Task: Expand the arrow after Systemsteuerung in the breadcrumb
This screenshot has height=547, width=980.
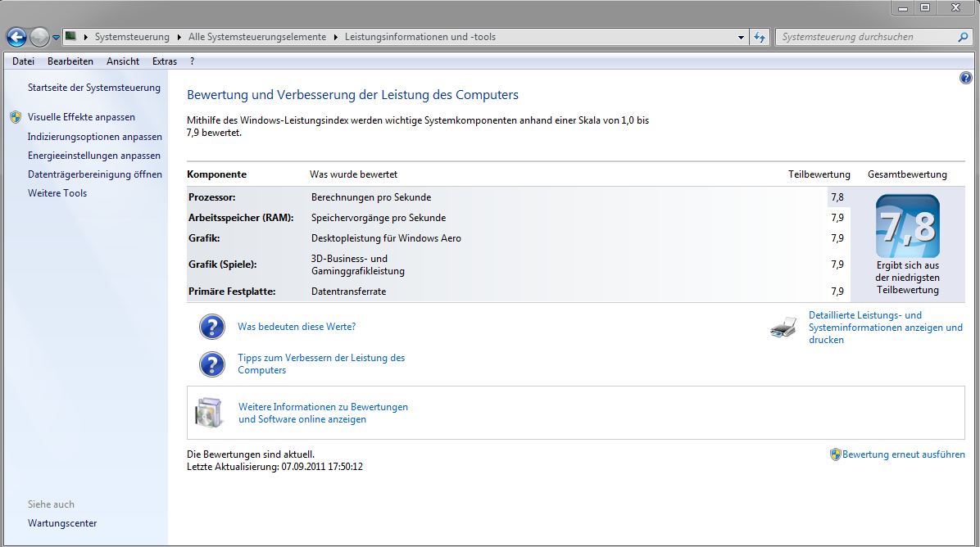Action: click(179, 37)
